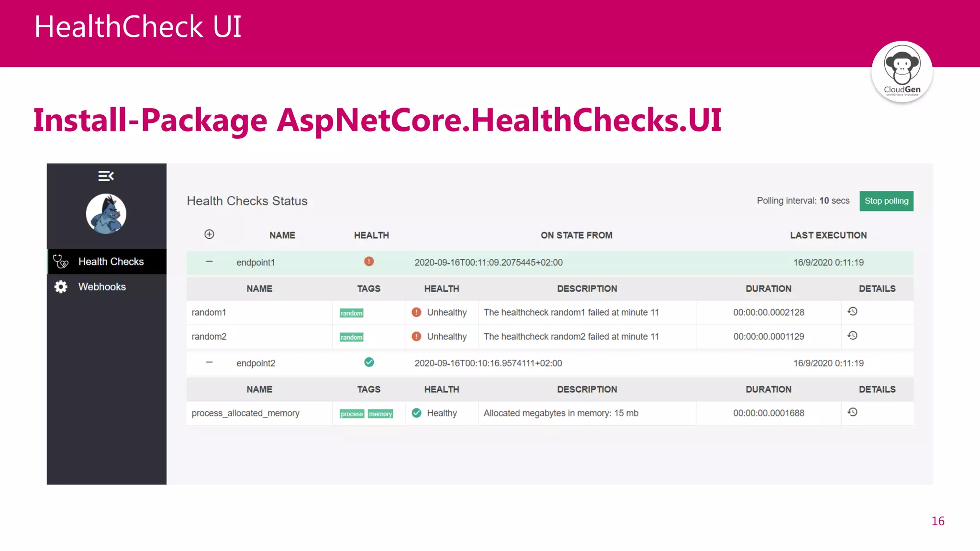Image resolution: width=980 pixels, height=551 pixels.
Task: Open the Webhooks menu item
Action: tap(107, 287)
